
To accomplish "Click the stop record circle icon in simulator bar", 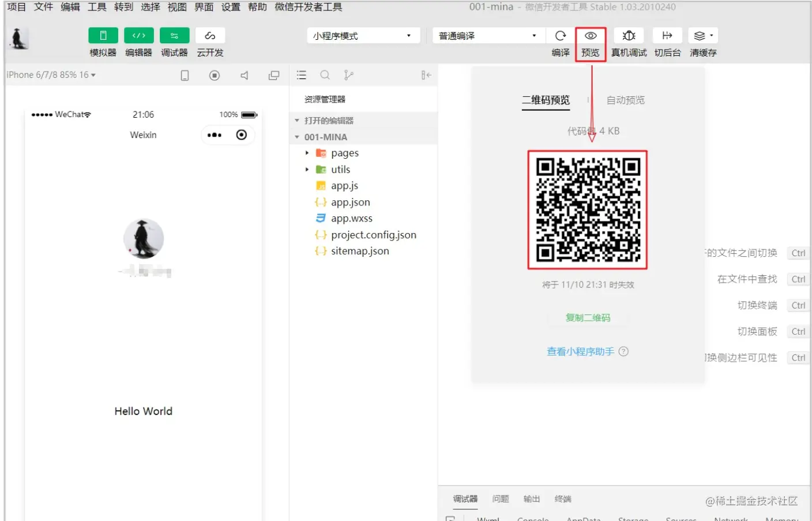I will [215, 76].
